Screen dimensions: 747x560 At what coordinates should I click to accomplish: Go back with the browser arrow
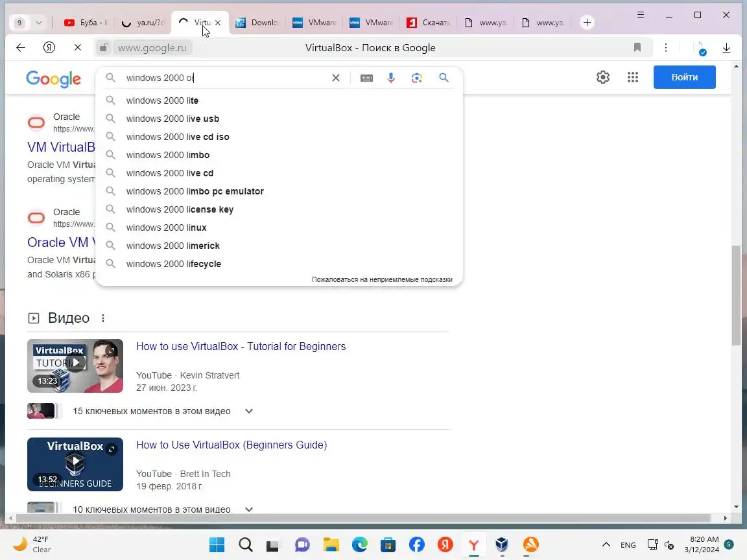point(21,47)
